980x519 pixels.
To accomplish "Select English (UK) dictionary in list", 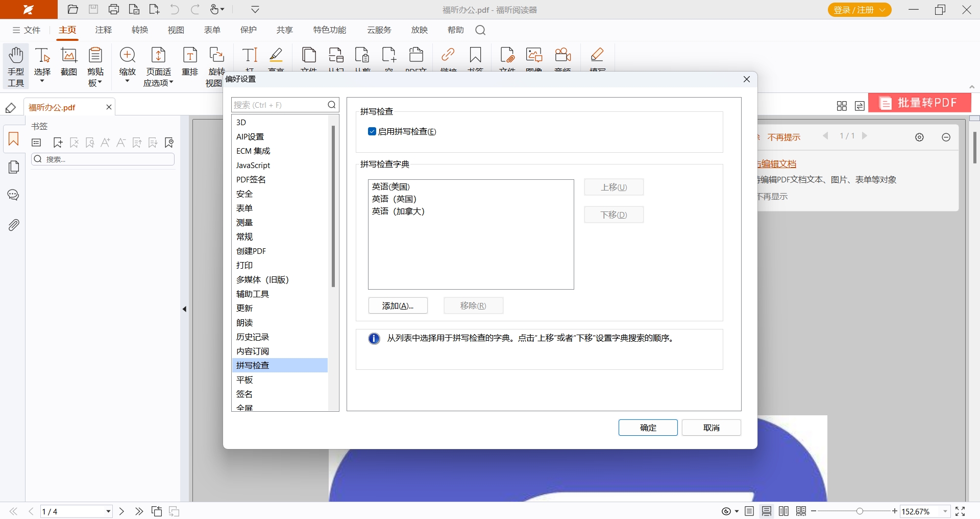I will pyautogui.click(x=394, y=199).
